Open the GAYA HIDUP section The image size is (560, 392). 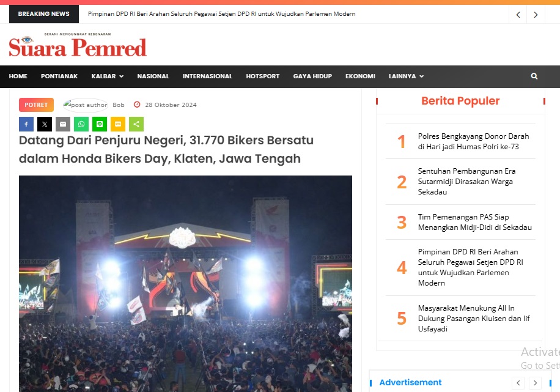point(312,76)
